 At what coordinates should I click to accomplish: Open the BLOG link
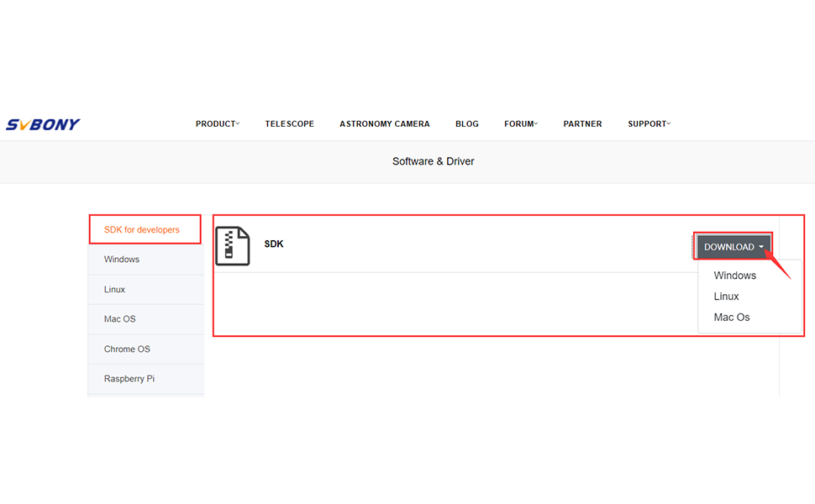pos(466,124)
